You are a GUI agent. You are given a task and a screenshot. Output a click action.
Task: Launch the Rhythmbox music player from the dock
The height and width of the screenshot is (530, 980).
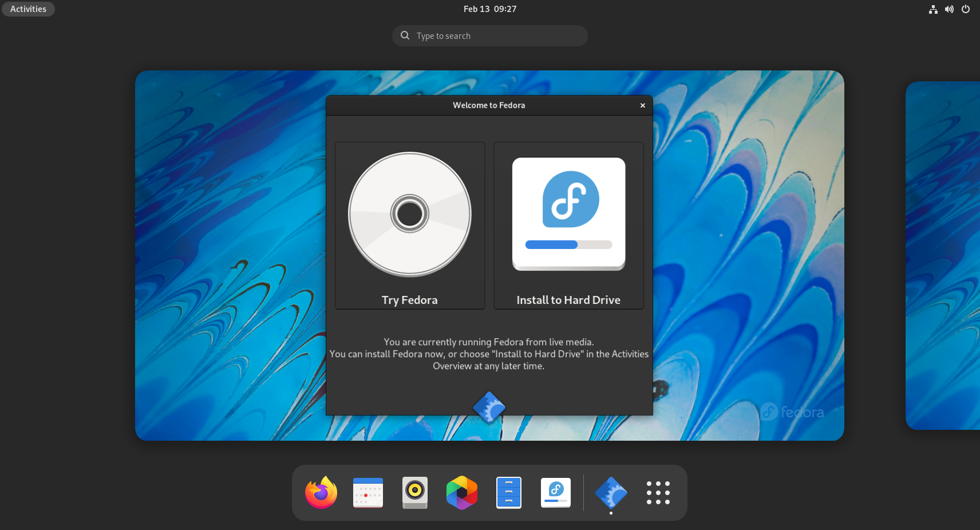point(414,492)
